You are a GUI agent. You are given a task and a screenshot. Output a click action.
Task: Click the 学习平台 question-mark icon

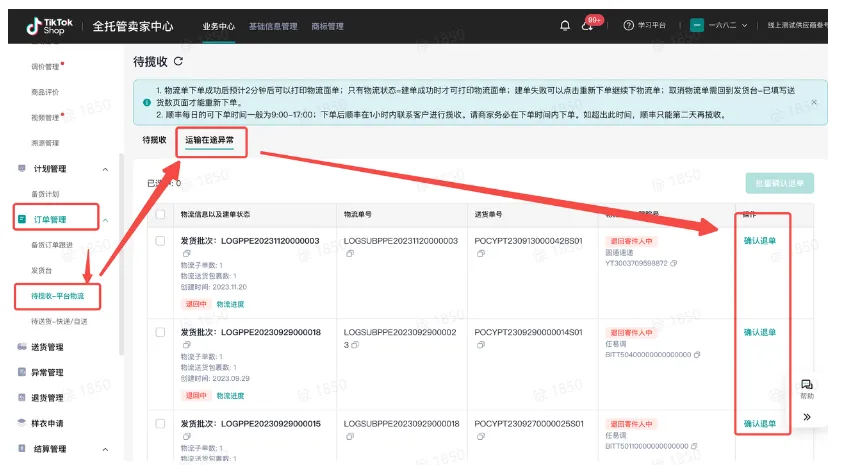(x=628, y=25)
